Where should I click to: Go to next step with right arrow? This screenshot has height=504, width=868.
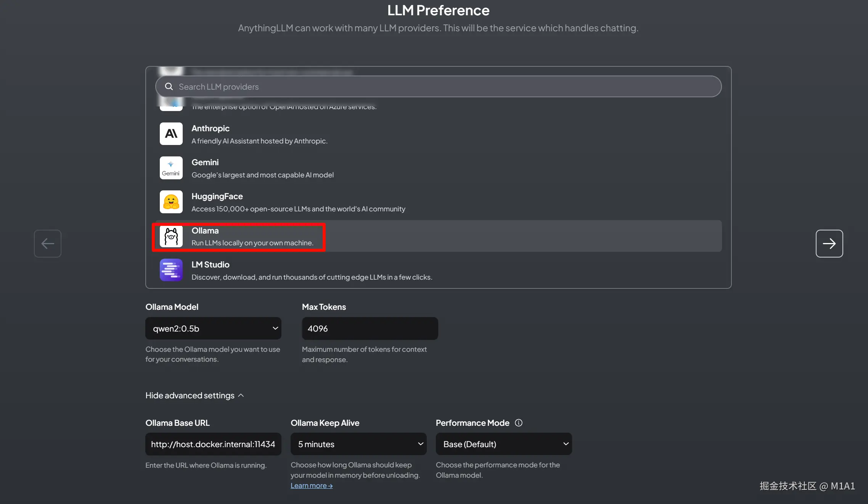click(829, 243)
